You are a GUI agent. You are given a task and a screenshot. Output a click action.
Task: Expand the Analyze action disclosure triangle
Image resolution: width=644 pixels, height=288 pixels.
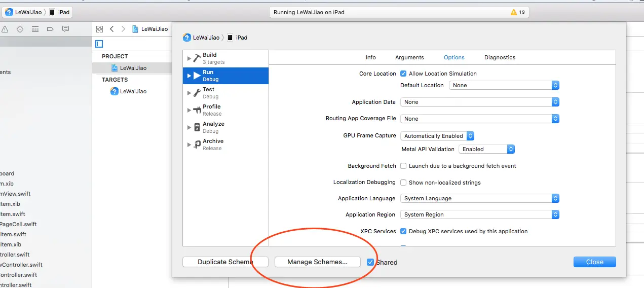(189, 128)
